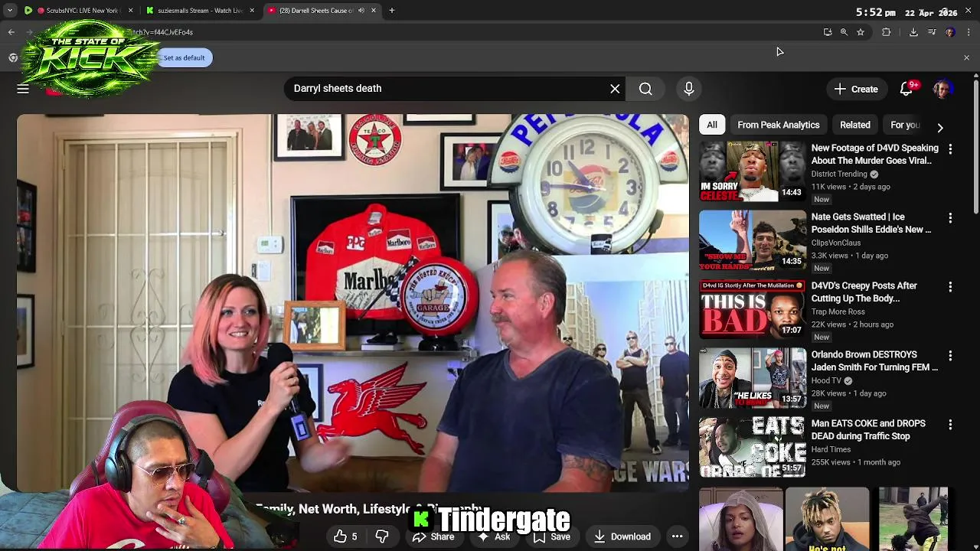Click the Set as default button

pyautogui.click(x=185, y=58)
